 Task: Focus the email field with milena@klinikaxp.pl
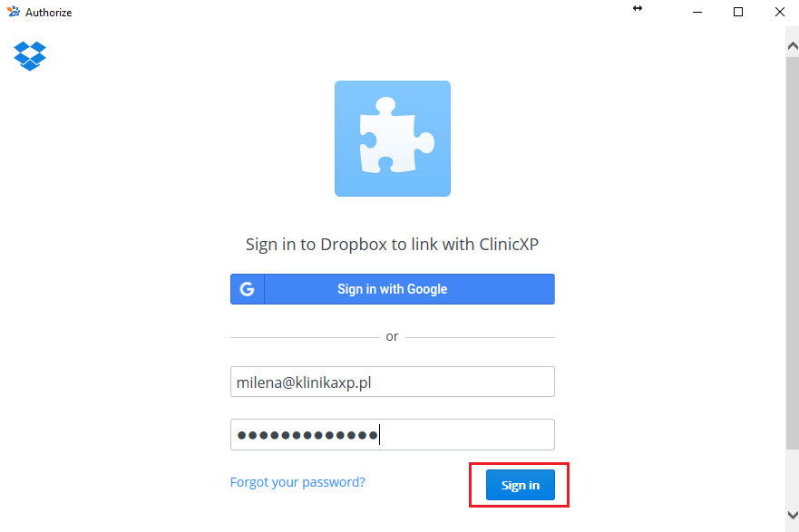pos(393,382)
